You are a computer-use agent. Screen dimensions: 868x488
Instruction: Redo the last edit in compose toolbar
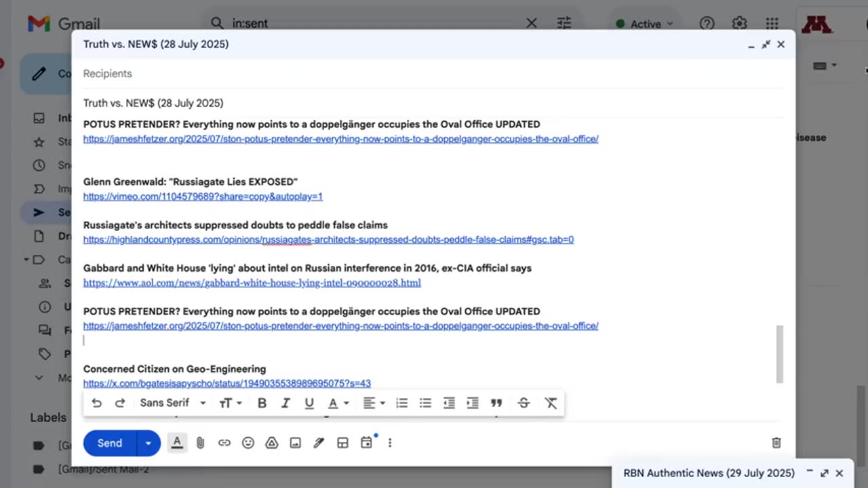pyautogui.click(x=120, y=403)
